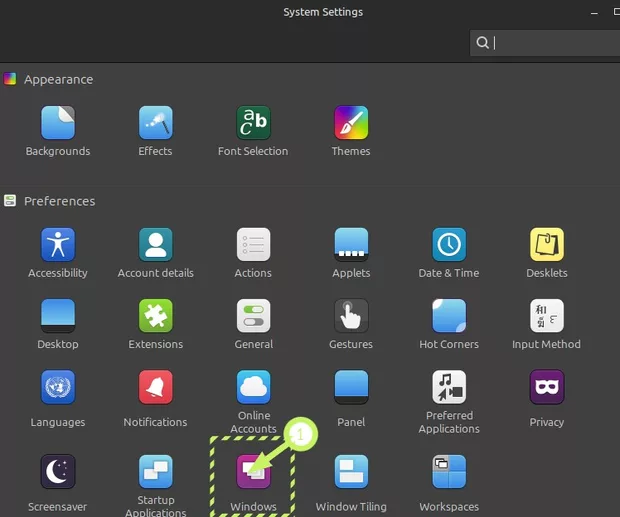Image resolution: width=620 pixels, height=517 pixels.
Task: Open Input Method settings
Action: 546,317
